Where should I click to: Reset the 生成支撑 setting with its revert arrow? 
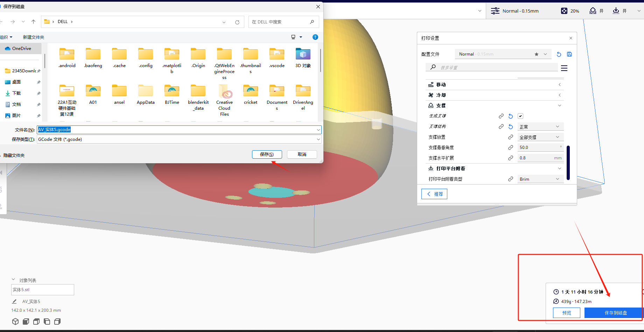[511, 116]
